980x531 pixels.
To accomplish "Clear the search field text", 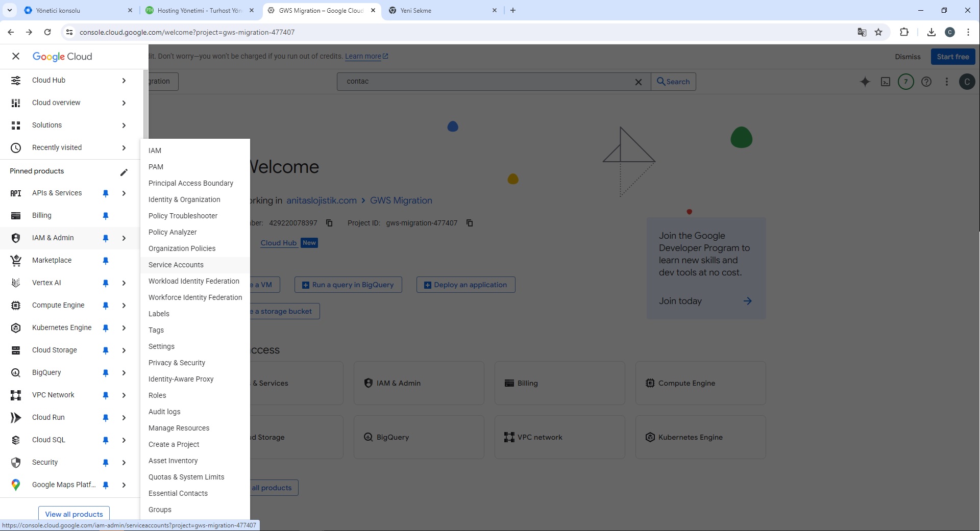I will (638, 82).
